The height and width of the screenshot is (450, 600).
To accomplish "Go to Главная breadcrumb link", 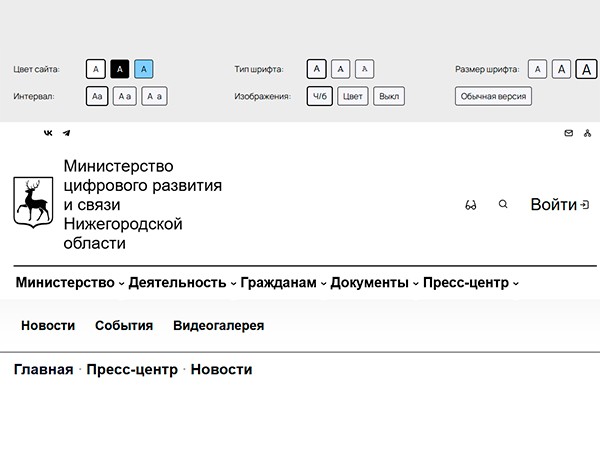I will pos(43,370).
